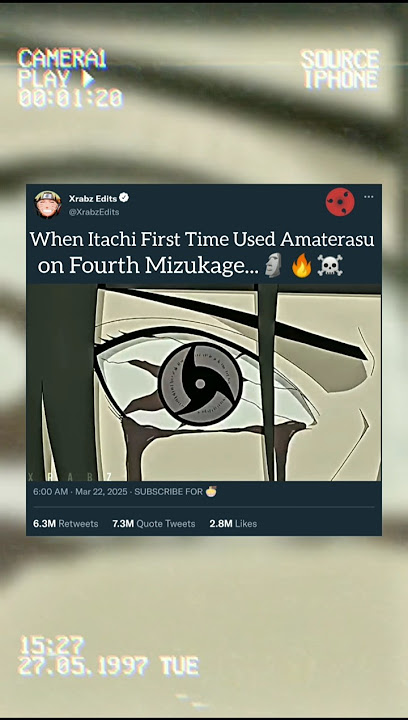Click the fire emoji in the tweet
408x720 pixels.
[x=302, y=266]
